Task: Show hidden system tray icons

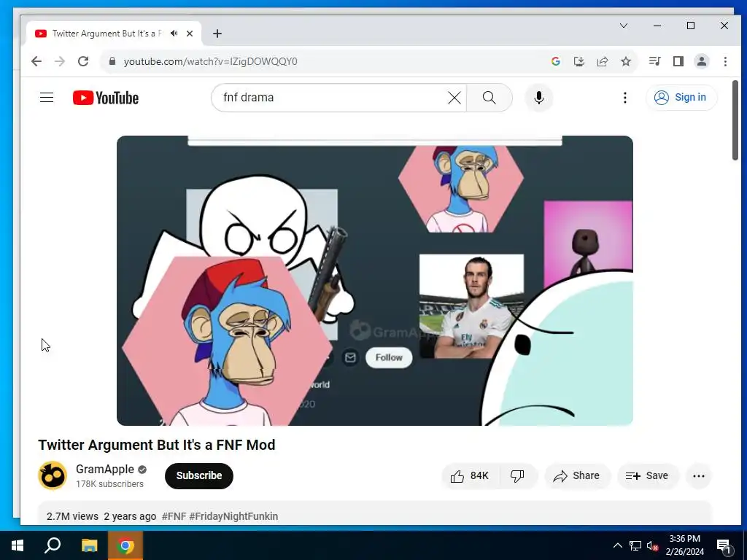Action: pos(617,545)
